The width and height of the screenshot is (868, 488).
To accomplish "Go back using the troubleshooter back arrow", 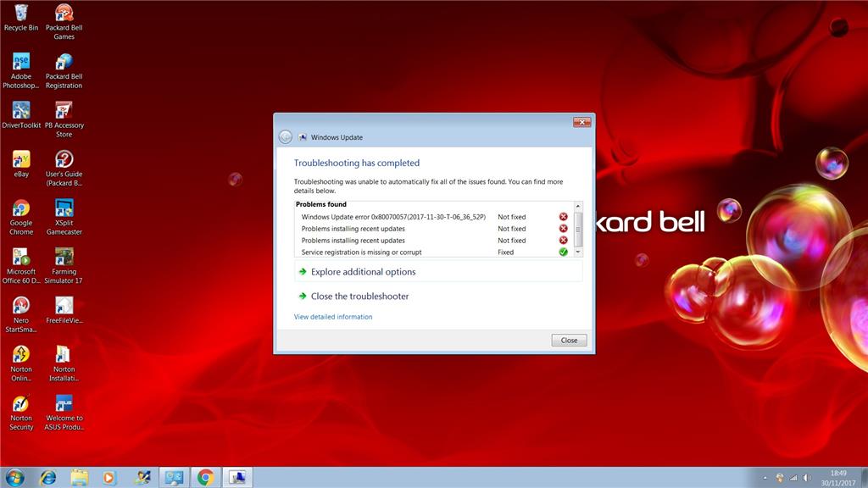I will point(285,136).
